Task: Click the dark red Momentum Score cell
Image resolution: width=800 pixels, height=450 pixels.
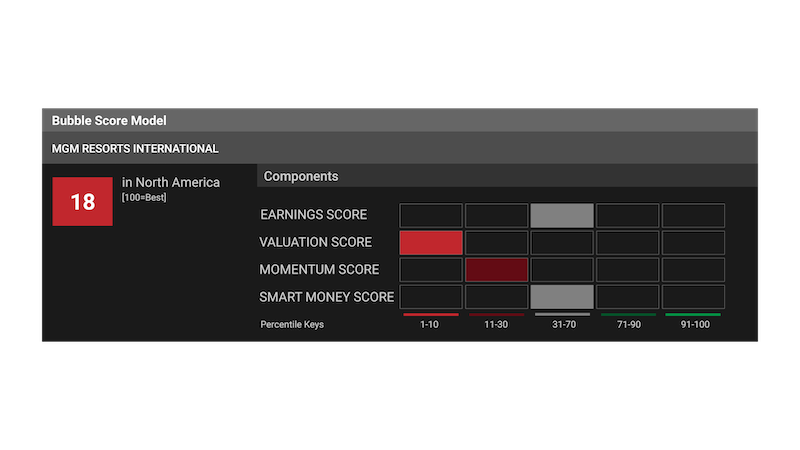Action: (496, 270)
